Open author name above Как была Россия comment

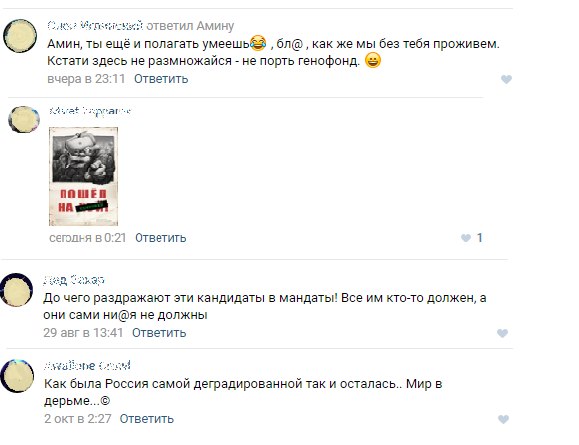[87, 366]
